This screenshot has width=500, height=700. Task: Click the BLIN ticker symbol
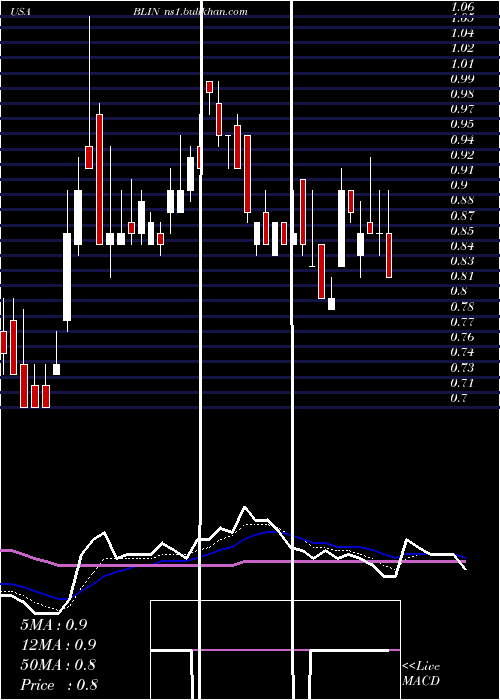[x=146, y=12]
